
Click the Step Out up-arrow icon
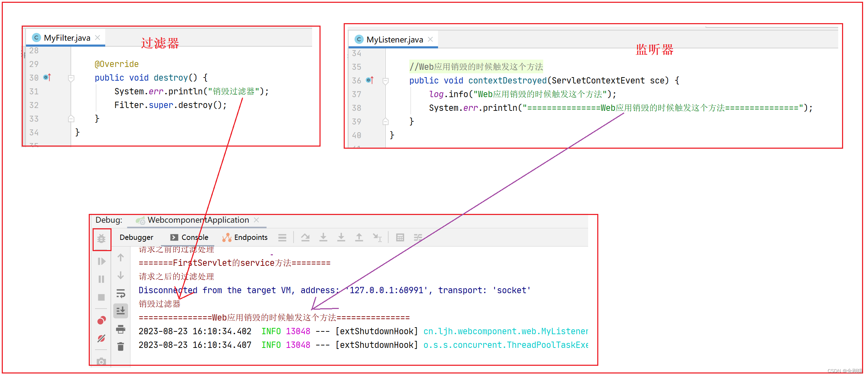click(x=359, y=238)
